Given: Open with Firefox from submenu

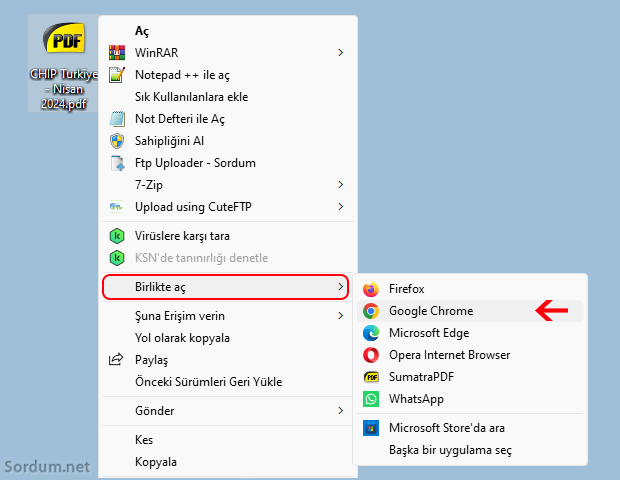Looking at the screenshot, I should point(470,289).
